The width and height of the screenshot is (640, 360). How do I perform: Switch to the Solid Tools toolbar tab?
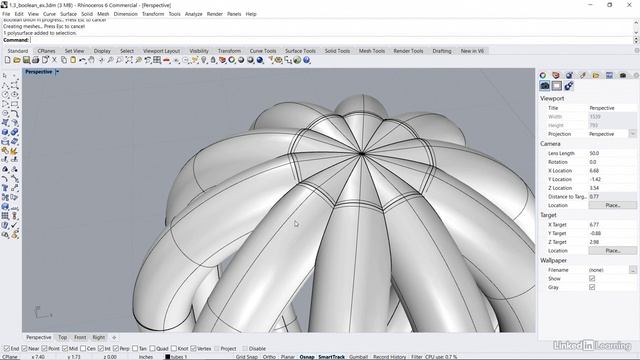337,51
